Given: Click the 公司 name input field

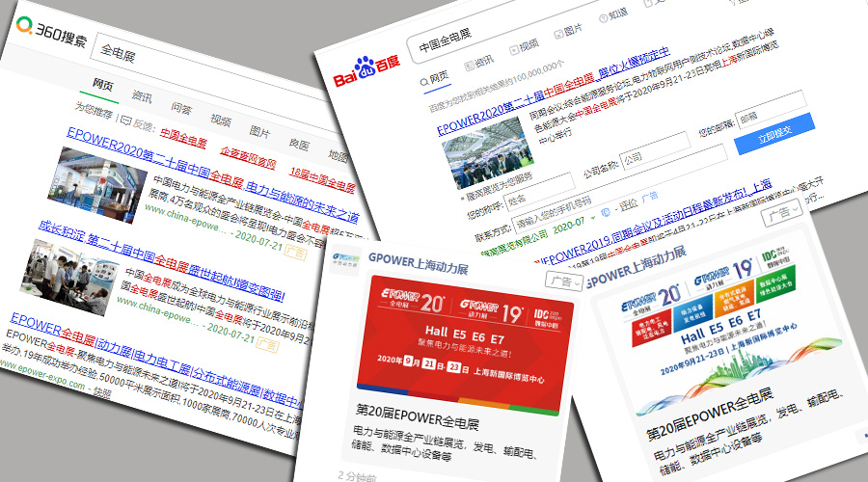Looking at the screenshot, I should pos(656,150).
